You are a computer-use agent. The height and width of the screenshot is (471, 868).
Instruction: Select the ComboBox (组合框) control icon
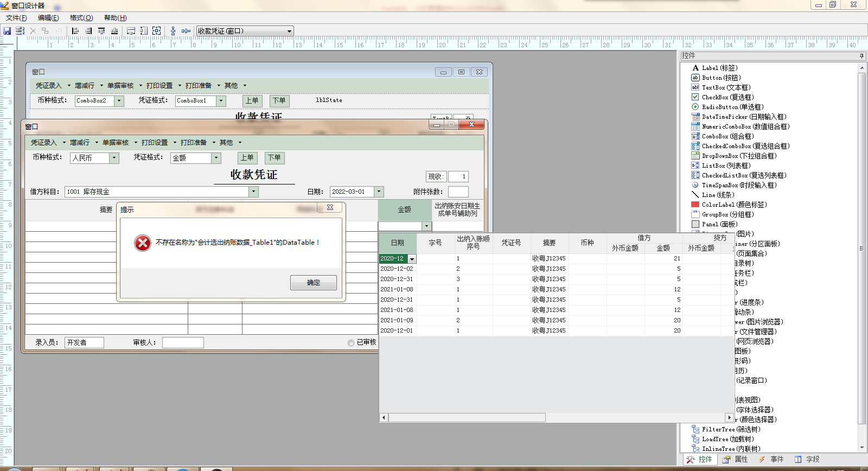(x=695, y=136)
